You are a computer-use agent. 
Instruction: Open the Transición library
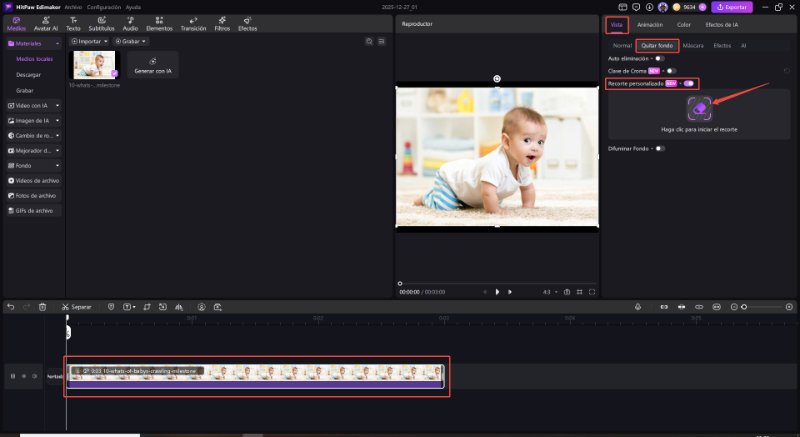pyautogui.click(x=193, y=24)
